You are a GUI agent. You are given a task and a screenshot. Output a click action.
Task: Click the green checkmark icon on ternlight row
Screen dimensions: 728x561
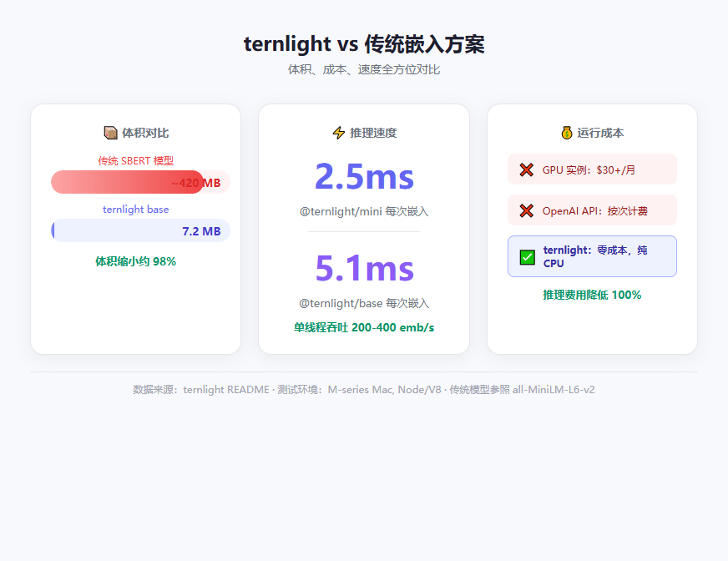(528, 257)
